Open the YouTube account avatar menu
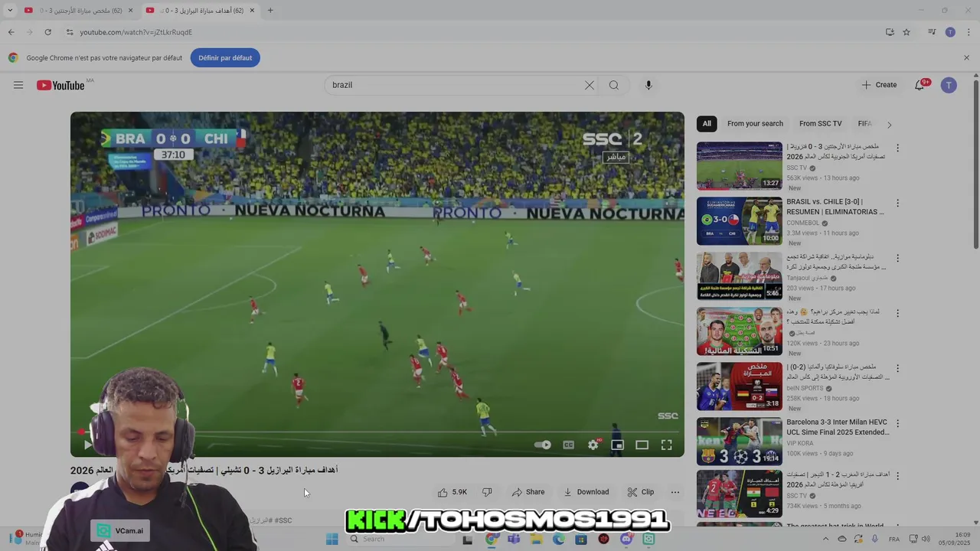 click(949, 85)
